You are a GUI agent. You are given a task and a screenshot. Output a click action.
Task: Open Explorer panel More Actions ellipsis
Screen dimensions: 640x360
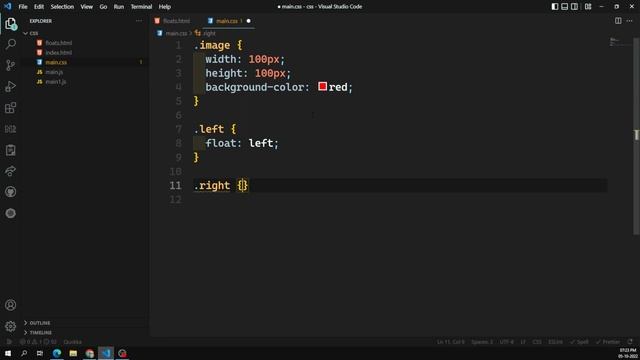(x=139, y=21)
